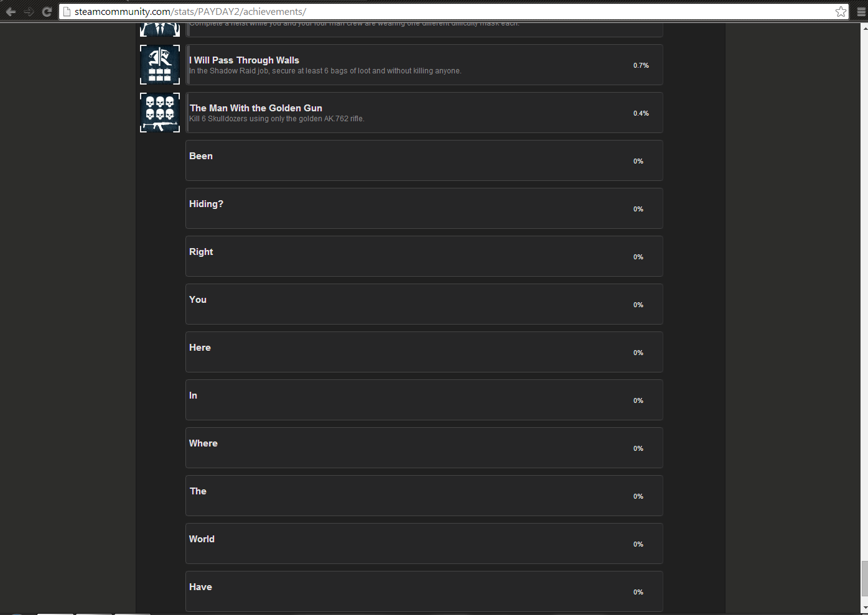This screenshot has width=868, height=615.
Task: Bookmark this page with the star icon
Action: (841, 11)
